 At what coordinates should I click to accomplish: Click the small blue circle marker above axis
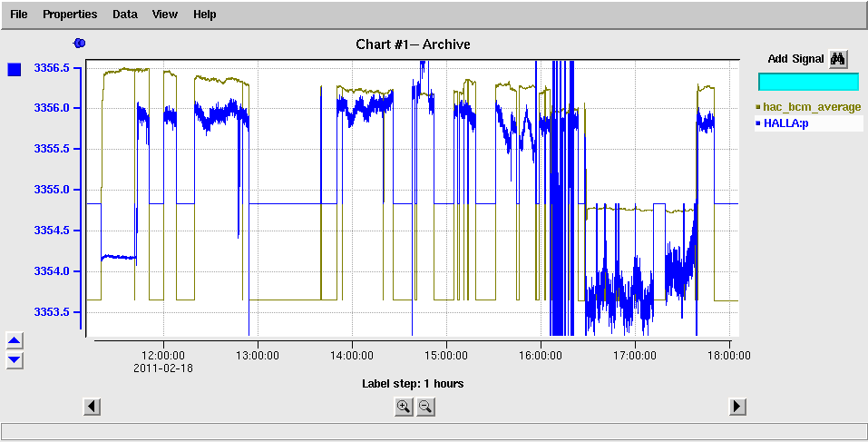(80, 44)
